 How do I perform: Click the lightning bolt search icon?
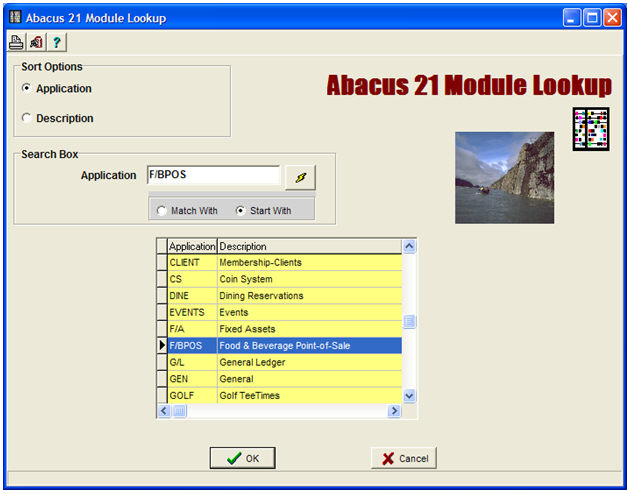pyautogui.click(x=299, y=176)
